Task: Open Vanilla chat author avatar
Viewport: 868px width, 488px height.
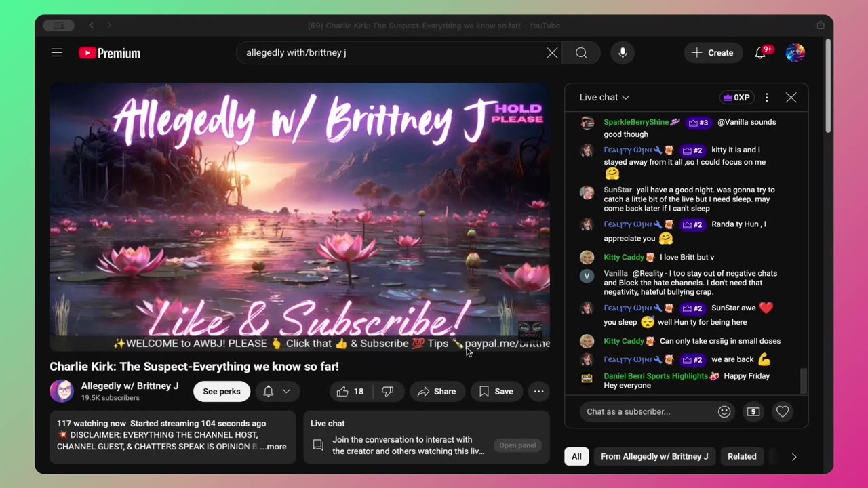Action: (587, 276)
